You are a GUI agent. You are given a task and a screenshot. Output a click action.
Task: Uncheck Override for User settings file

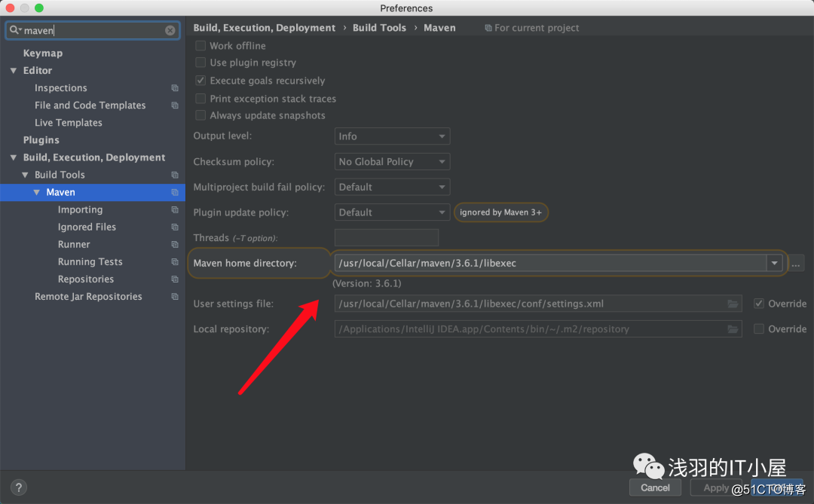(x=760, y=304)
